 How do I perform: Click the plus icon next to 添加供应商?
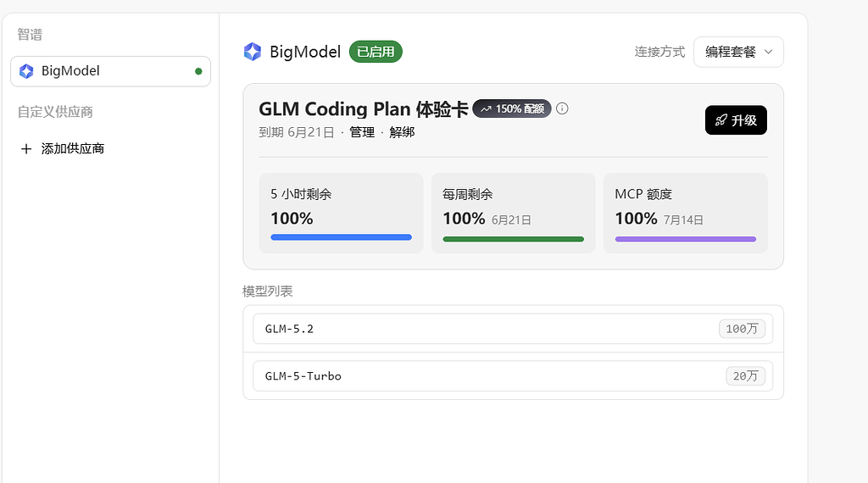pos(26,149)
